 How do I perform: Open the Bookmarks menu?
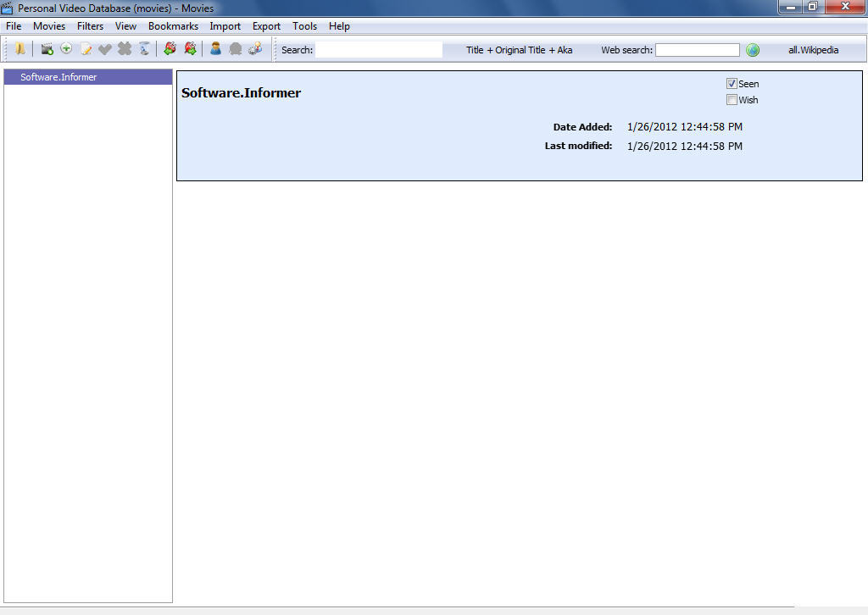[x=173, y=25]
